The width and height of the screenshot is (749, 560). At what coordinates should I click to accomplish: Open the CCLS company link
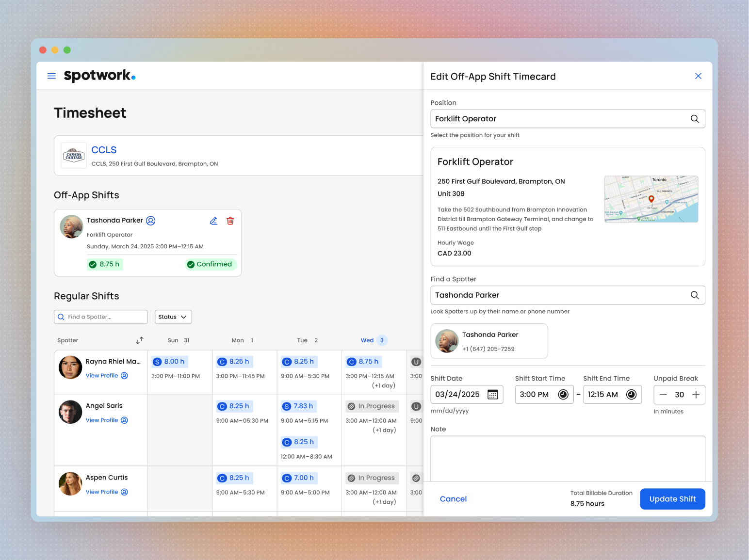104,150
